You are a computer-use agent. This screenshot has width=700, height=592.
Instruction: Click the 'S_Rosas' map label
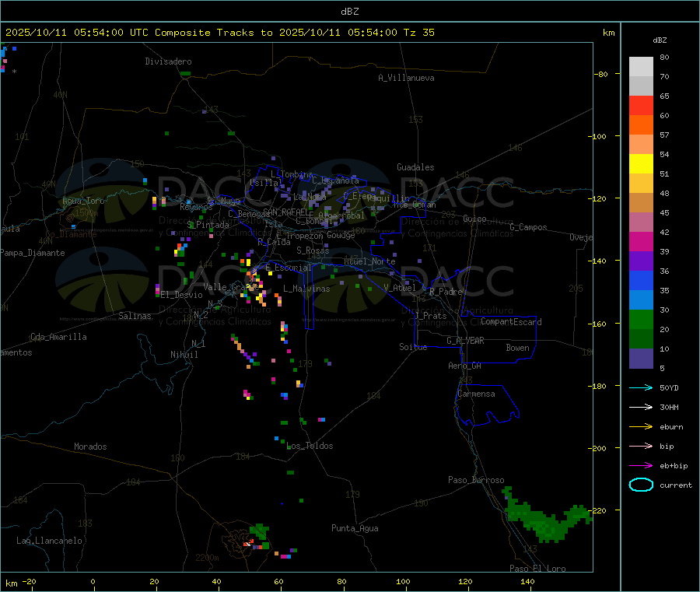313,250
